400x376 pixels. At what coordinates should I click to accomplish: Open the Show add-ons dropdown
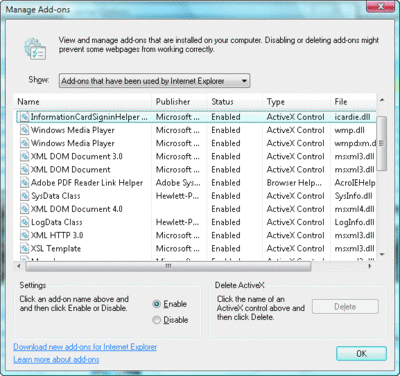coord(154,81)
